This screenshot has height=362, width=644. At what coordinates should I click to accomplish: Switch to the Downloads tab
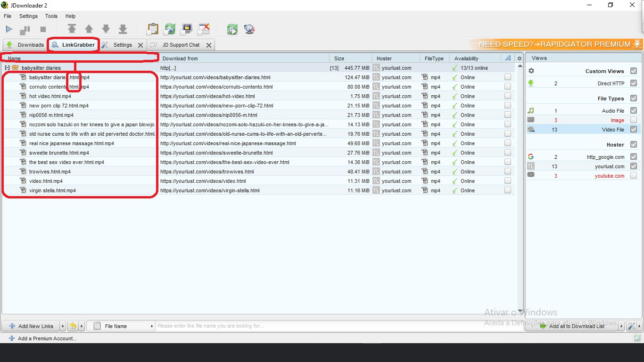tap(25, 45)
